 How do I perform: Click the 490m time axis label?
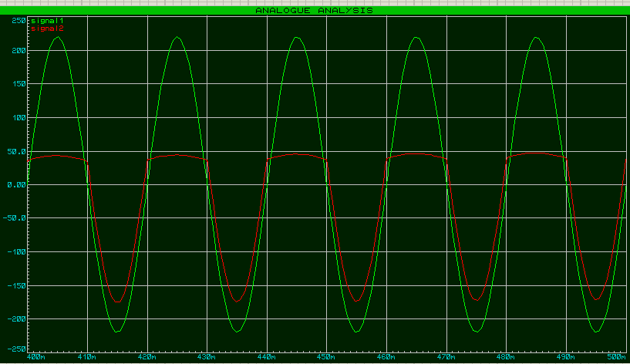(x=566, y=357)
